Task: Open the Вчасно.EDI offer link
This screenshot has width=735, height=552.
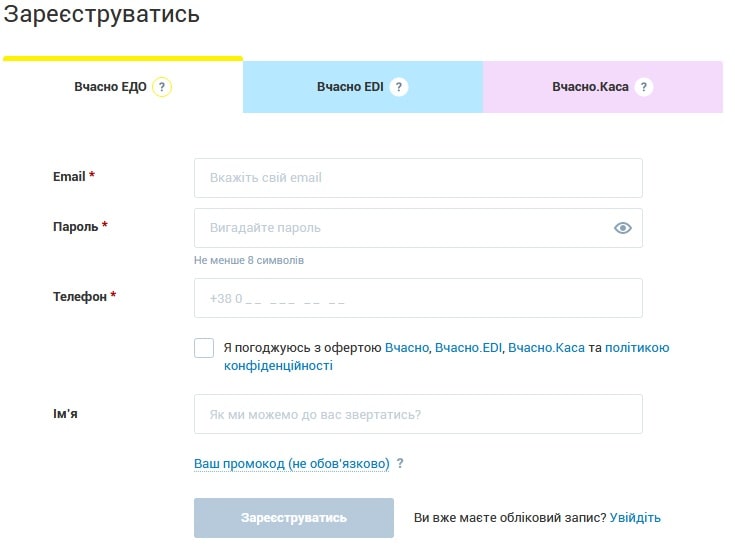Action: (x=468, y=348)
